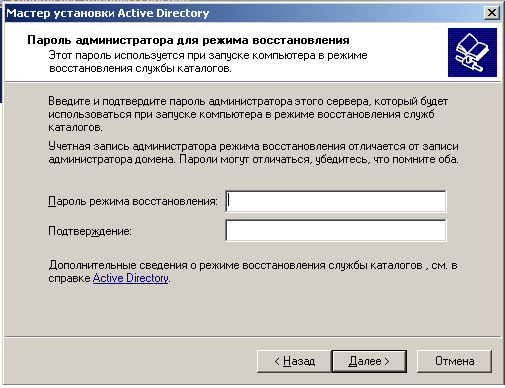Click the empty gray area below help link
The height and width of the screenshot is (388, 505).
[253, 310]
